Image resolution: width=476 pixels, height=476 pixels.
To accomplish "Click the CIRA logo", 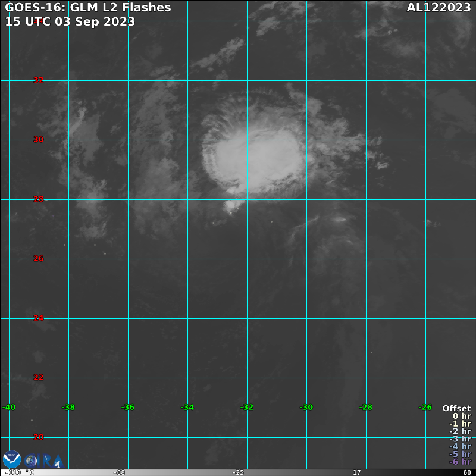I will coord(43,461).
